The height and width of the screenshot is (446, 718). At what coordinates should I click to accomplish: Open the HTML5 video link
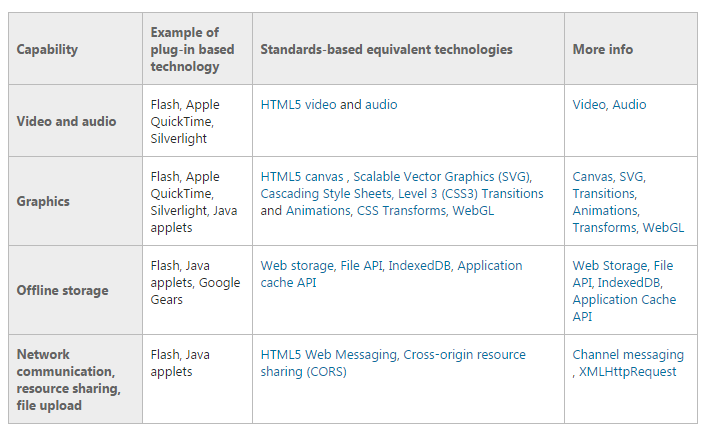pyautogui.click(x=299, y=105)
